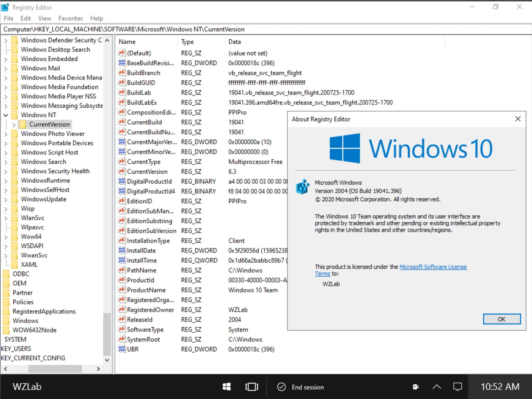Select the WindowsRuntime tree item
532x399 pixels.
(45, 180)
